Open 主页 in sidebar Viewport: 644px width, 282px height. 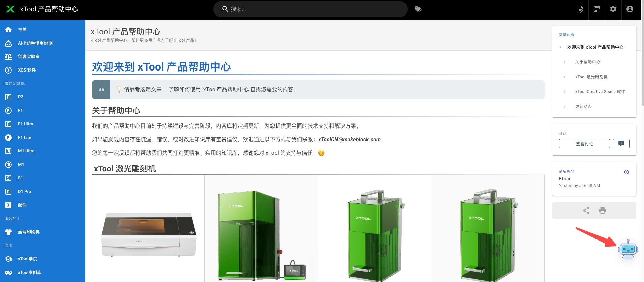coord(42,30)
